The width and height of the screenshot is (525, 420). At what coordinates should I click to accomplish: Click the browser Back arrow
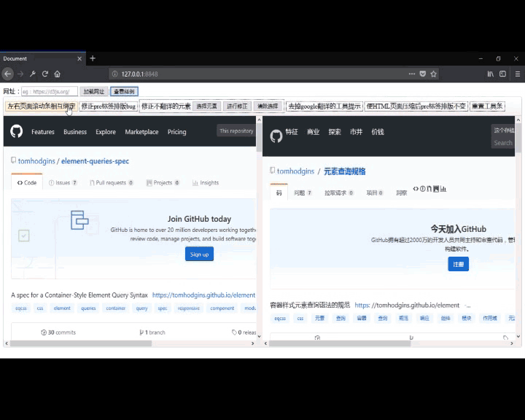(x=8, y=74)
